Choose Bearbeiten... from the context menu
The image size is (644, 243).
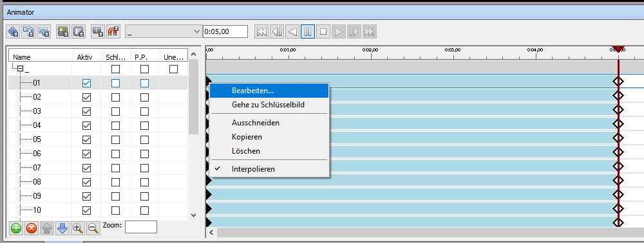[269, 91]
